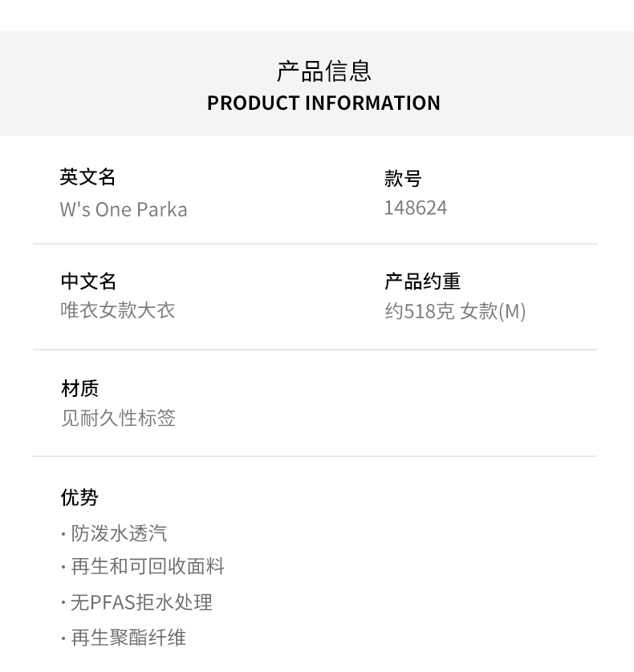
Task: Select the 优势 section label
Action: click(79, 497)
